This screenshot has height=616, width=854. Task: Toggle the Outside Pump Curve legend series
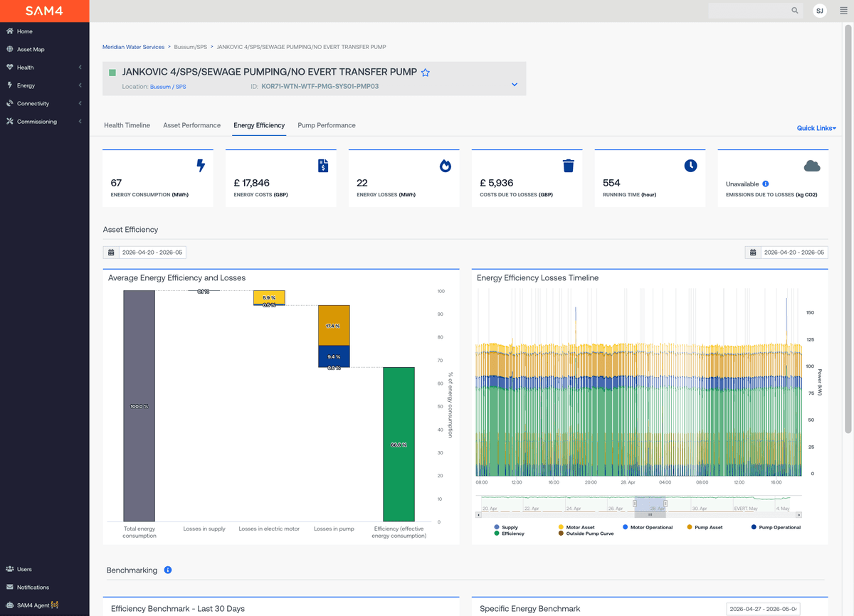click(587, 533)
